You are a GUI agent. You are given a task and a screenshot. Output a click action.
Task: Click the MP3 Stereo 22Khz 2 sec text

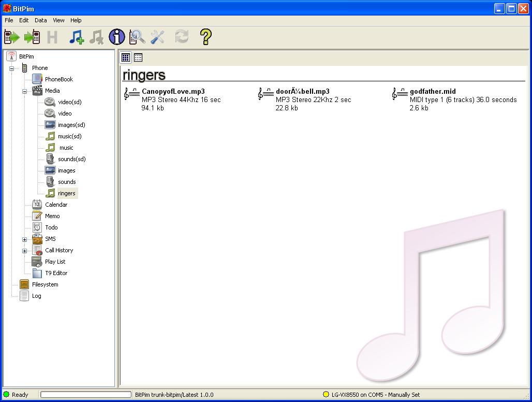coord(313,100)
